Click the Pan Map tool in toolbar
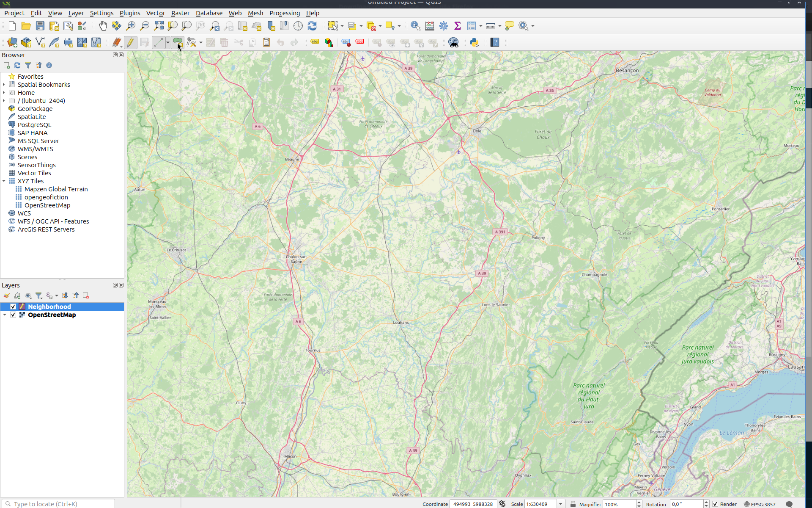 coord(103,26)
